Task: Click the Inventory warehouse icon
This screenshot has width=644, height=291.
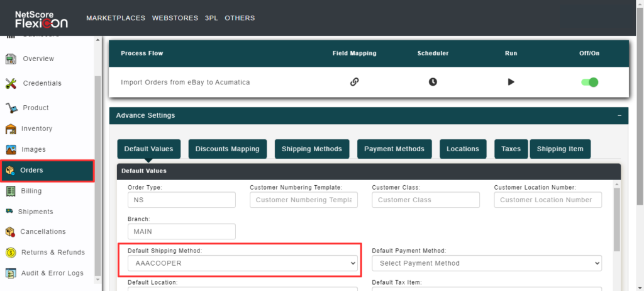Action: 11,129
